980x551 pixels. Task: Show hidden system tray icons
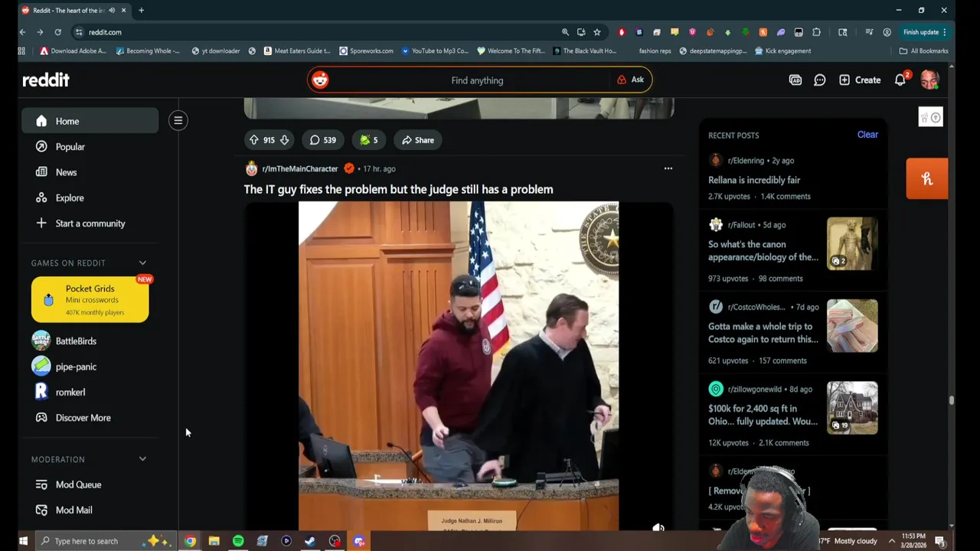click(x=892, y=541)
